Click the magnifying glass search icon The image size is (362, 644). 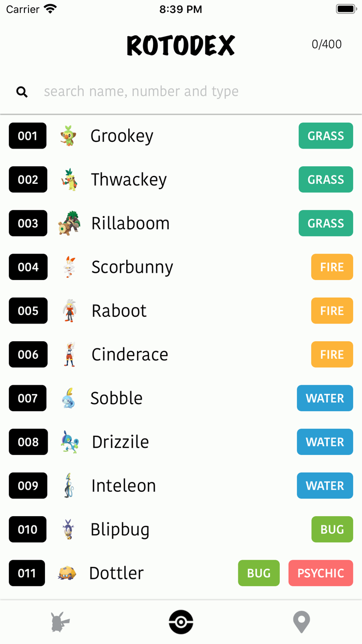(22, 91)
